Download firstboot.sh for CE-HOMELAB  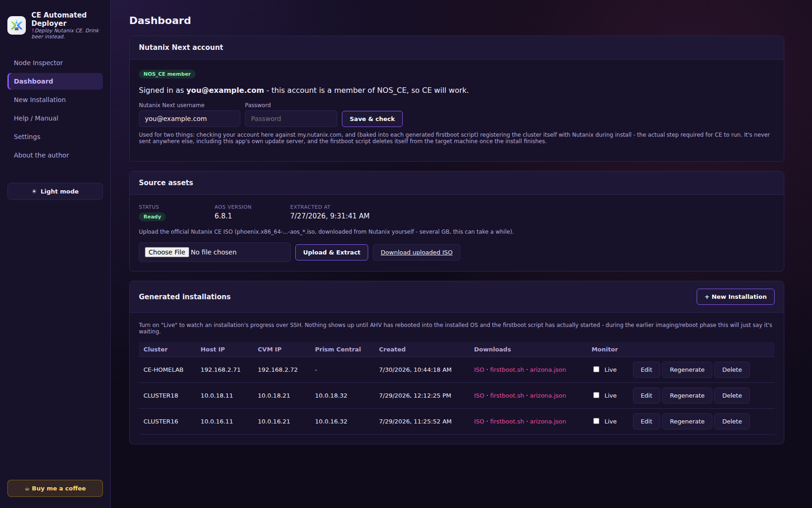[507, 369]
